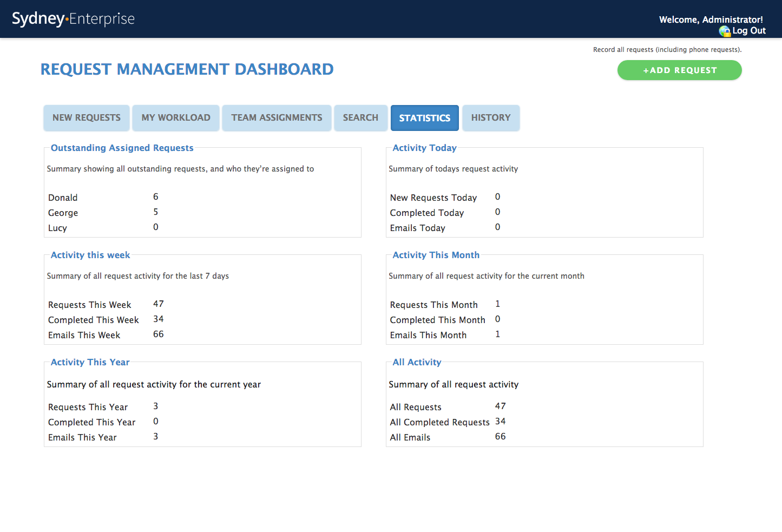This screenshot has width=782, height=532.
Task: Switch to the Team Assignments tab
Action: pos(276,117)
